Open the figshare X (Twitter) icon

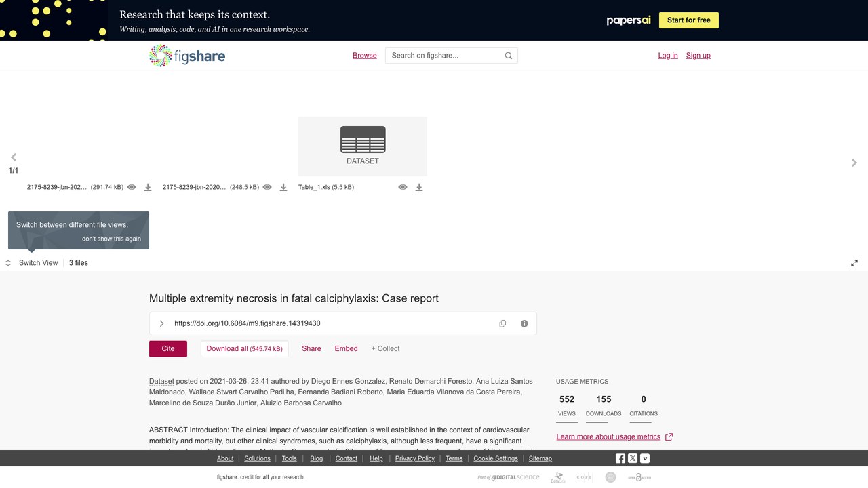(x=633, y=459)
